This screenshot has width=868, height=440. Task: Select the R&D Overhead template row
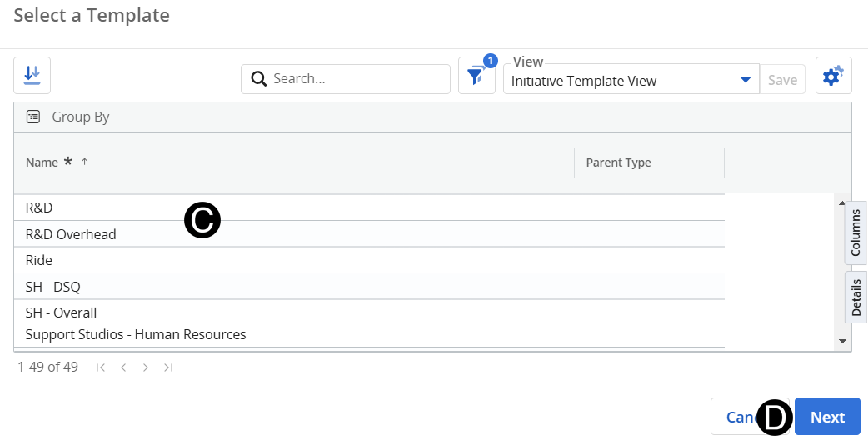pyautogui.click(x=71, y=234)
